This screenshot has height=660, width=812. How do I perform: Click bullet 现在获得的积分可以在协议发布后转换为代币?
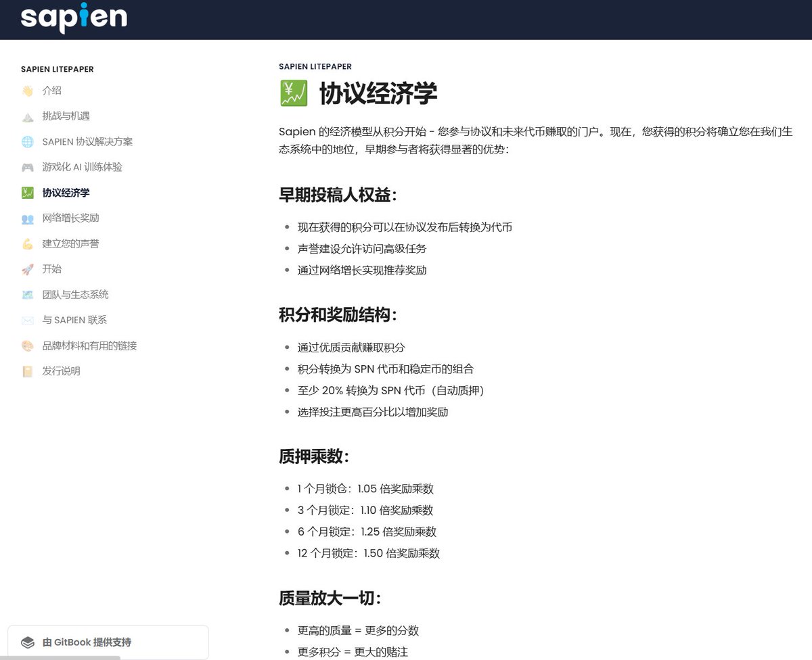pyautogui.click(x=405, y=227)
